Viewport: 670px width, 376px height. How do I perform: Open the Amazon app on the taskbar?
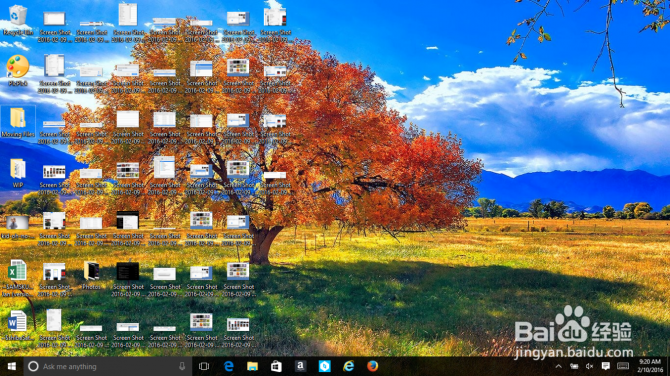pyautogui.click(x=300, y=366)
